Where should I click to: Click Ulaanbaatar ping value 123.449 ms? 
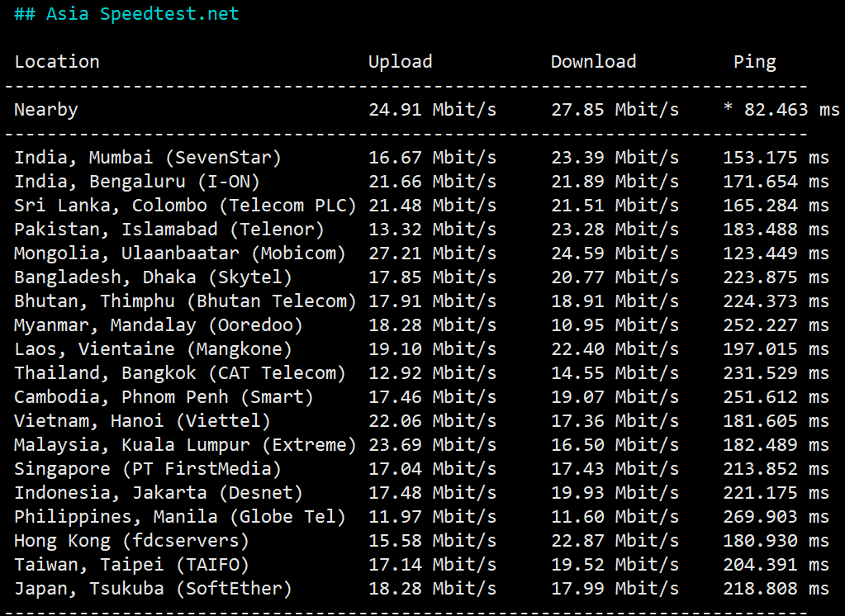click(x=776, y=254)
